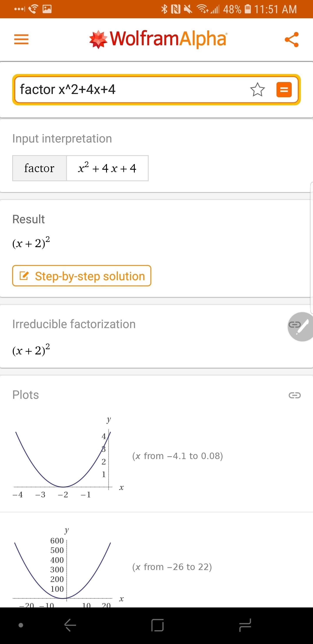The height and width of the screenshot is (644, 313).
Task: Tap the navigation bar dot indicator
Action: point(21,625)
